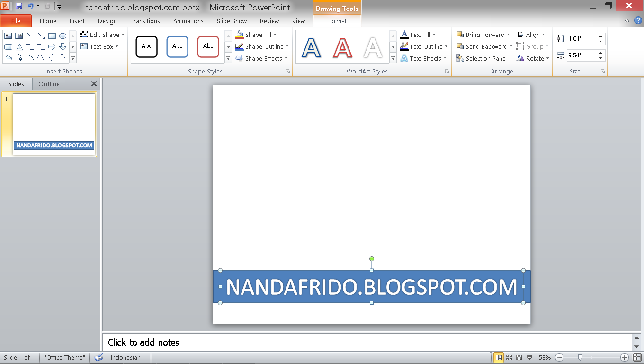The width and height of the screenshot is (644, 364).
Task: Expand the Bring Forward dropdown arrow
Action: 508,35
